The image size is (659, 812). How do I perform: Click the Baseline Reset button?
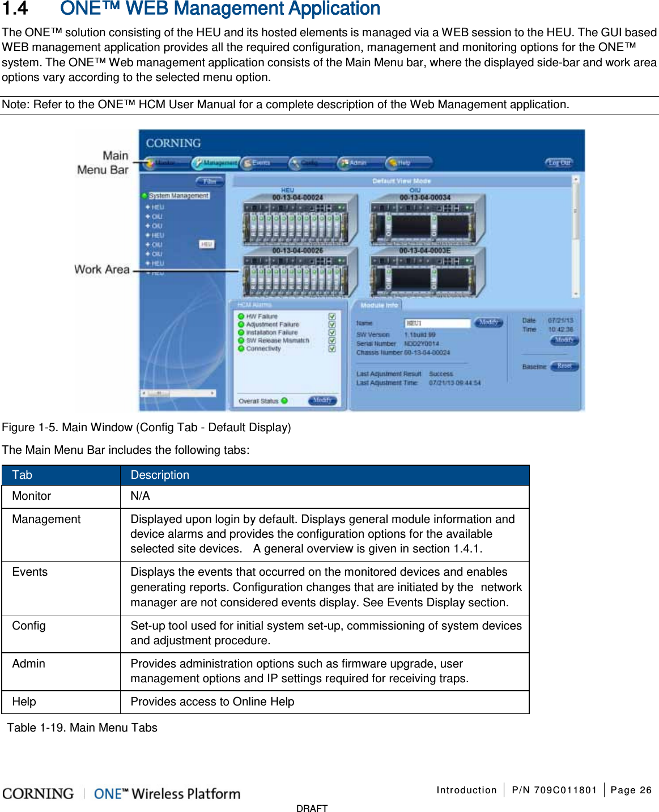pyautogui.click(x=564, y=366)
